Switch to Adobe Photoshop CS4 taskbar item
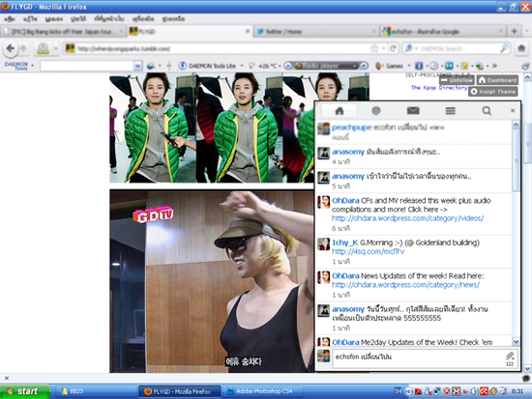This screenshot has height=399, width=532. [x=265, y=391]
